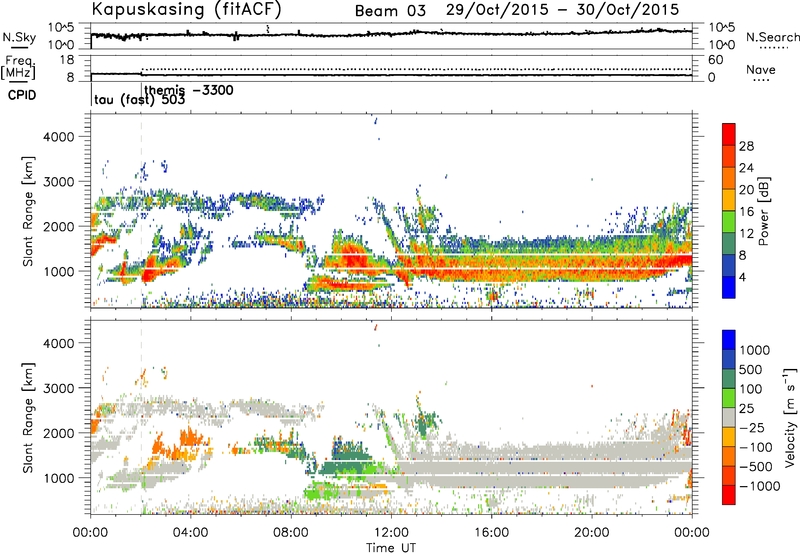Select the '-100' Velocity color bar label

pyautogui.click(x=756, y=447)
